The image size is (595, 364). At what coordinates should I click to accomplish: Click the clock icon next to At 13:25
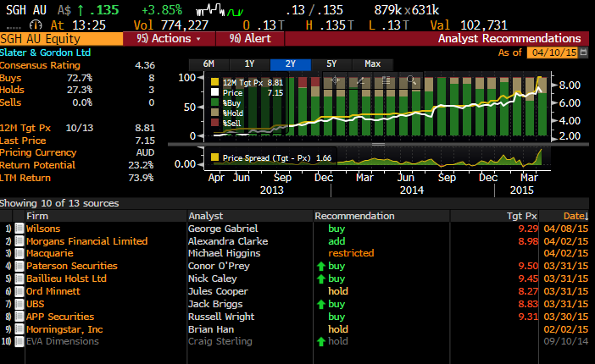36,25
